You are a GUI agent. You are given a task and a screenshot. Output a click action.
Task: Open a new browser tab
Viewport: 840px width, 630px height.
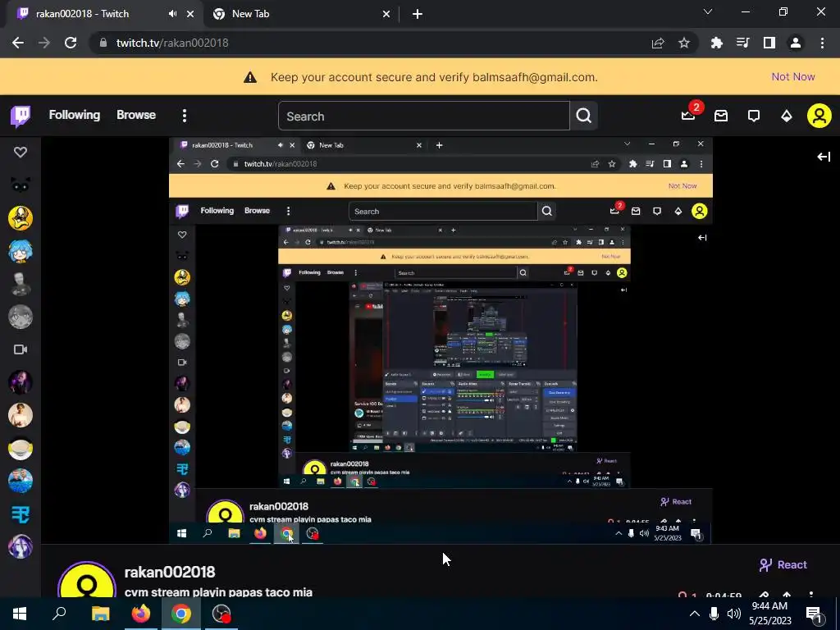[418, 15]
